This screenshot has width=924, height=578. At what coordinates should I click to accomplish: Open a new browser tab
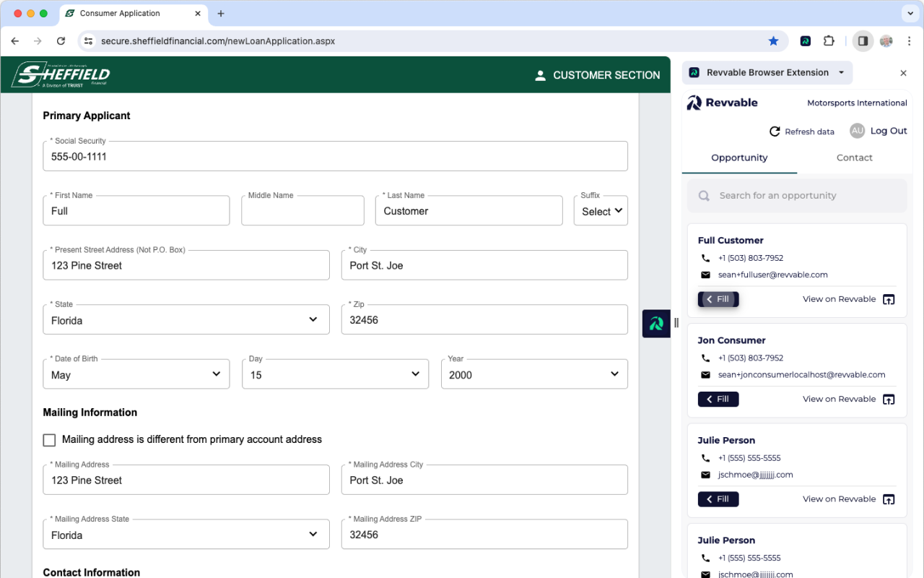click(221, 14)
